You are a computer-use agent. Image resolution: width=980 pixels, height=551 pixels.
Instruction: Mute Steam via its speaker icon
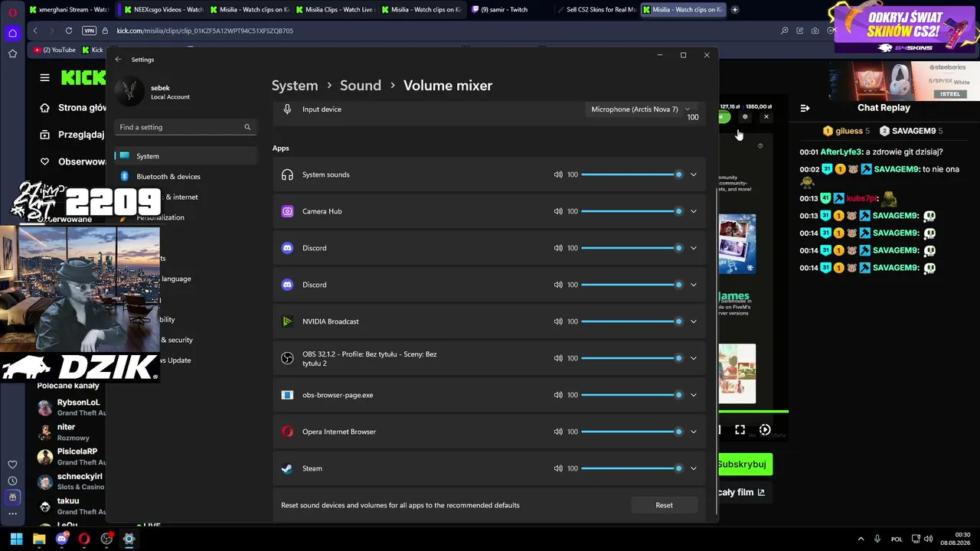pyautogui.click(x=558, y=468)
